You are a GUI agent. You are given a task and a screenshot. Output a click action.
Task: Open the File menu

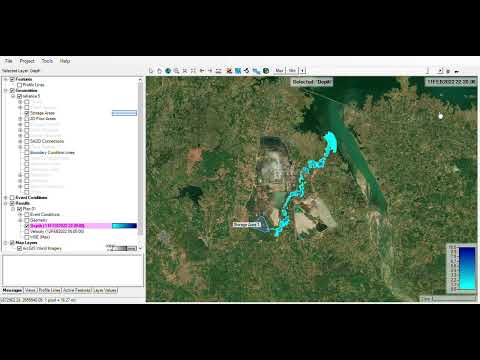(9, 61)
